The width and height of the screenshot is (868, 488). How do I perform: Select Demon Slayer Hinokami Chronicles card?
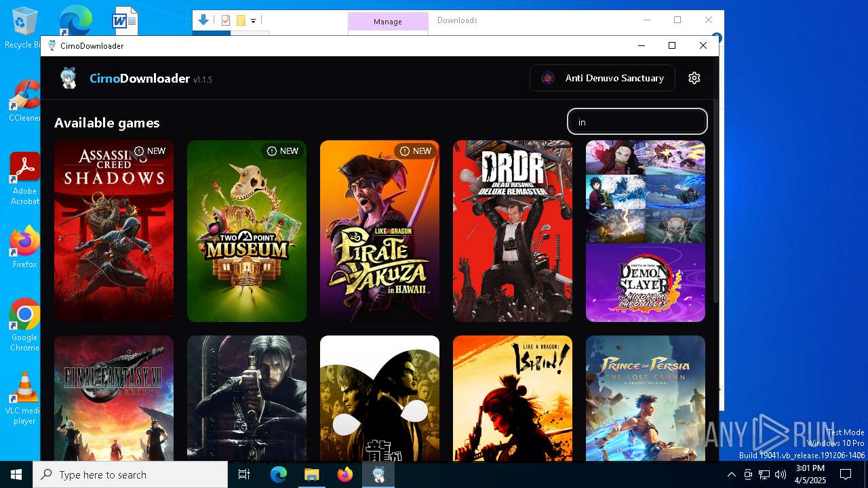646,231
